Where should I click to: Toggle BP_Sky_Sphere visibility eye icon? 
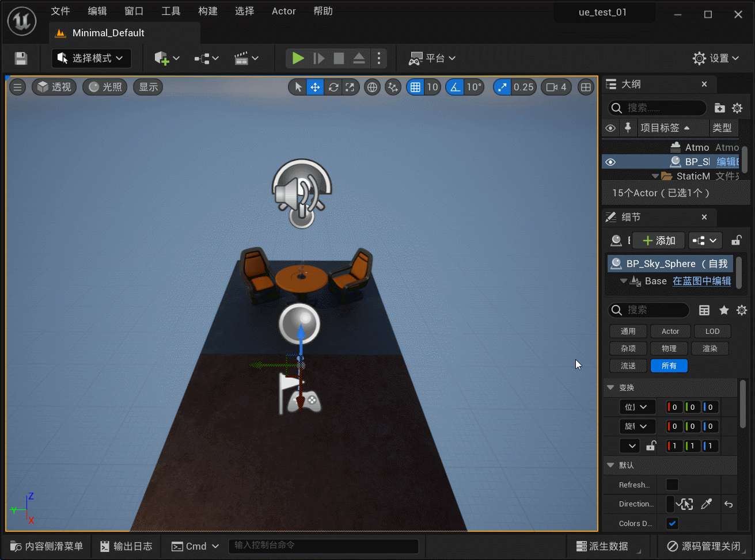click(x=610, y=162)
